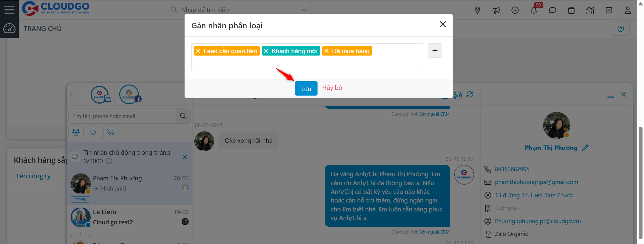Viewport: 644px width, 244px height.
Task: Open the hamburger main menu
Action: click(x=9, y=10)
